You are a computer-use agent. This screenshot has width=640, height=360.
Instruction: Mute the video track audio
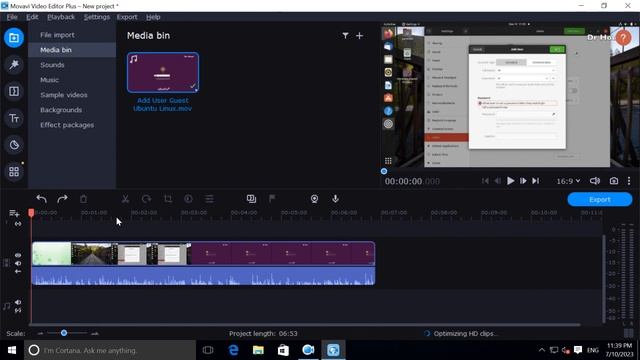pyautogui.click(x=18, y=263)
